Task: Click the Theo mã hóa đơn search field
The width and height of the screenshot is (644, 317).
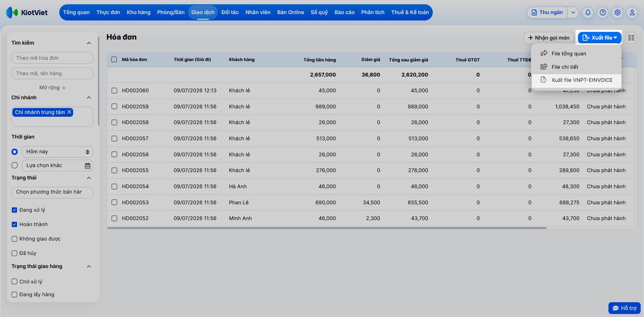Action: pos(52,58)
